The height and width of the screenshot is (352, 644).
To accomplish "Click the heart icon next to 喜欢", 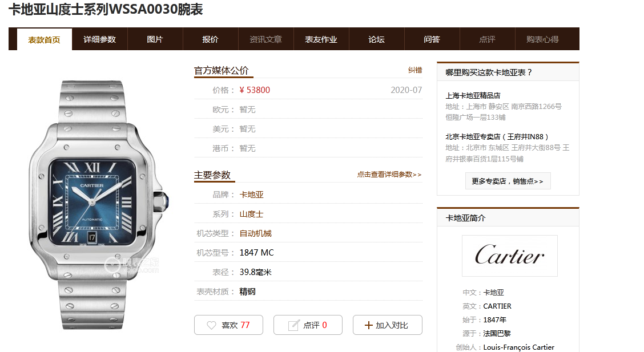I will pyautogui.click(x=211, y=325).
